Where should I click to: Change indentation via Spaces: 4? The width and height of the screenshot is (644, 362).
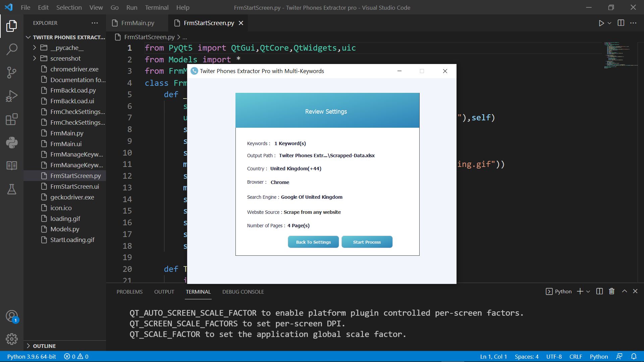coord(527,356)
